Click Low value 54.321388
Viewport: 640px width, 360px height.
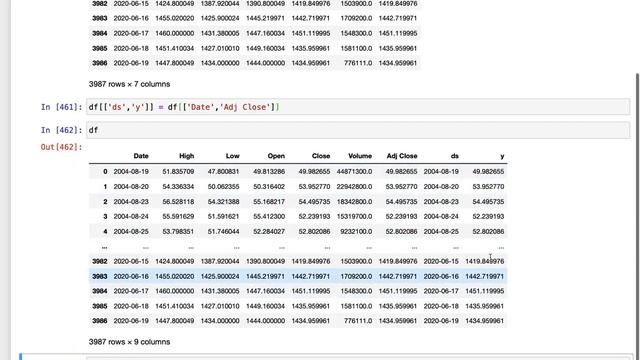point(224,202)
